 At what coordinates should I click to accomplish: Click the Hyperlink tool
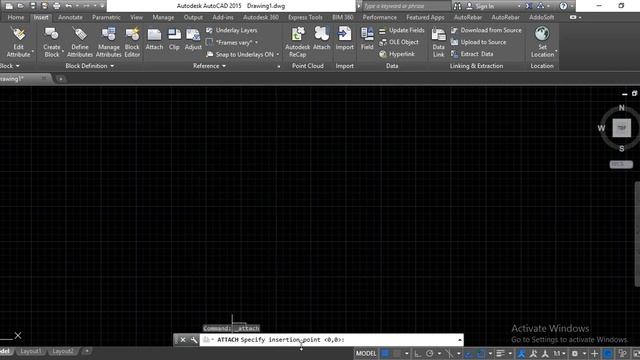(x=397, y=54)
